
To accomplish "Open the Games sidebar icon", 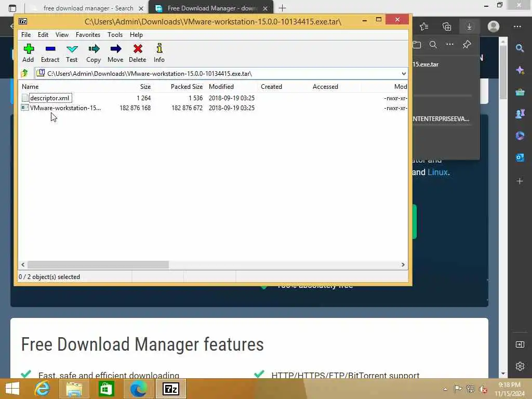I will pos(520,114).
